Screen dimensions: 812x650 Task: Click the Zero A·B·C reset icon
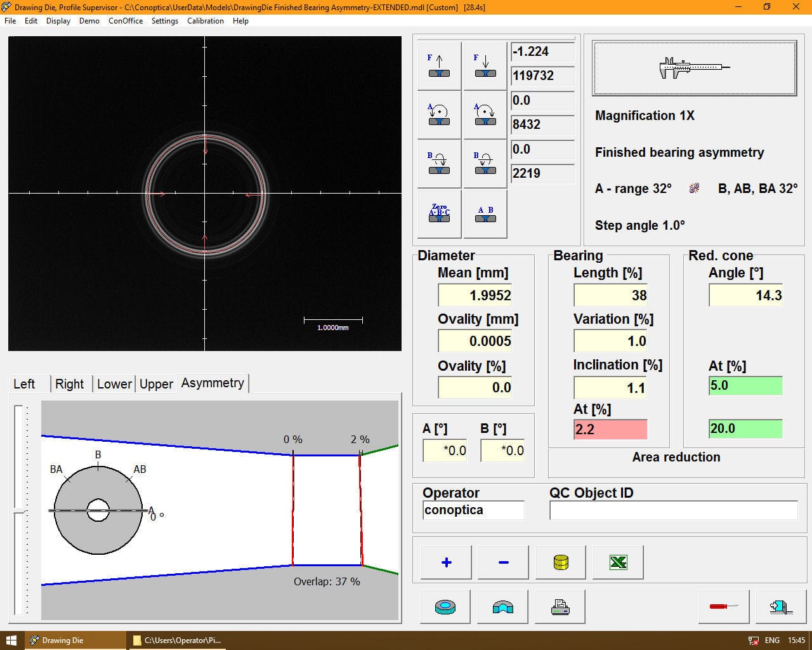(x=438, y=213)
